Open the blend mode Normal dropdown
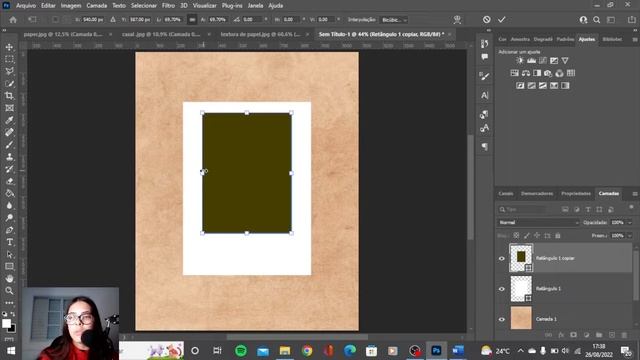This screenshot has width=640, height=360. point(538,222)
